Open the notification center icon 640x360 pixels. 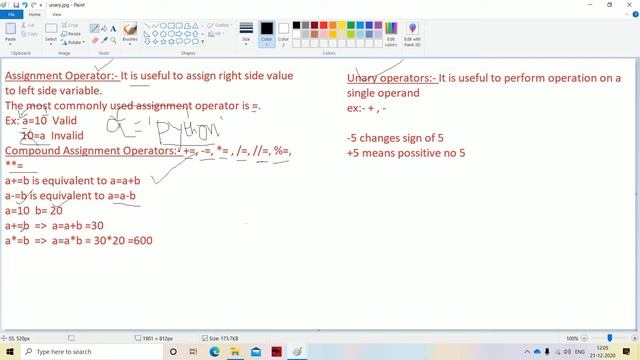click(626, 351)
